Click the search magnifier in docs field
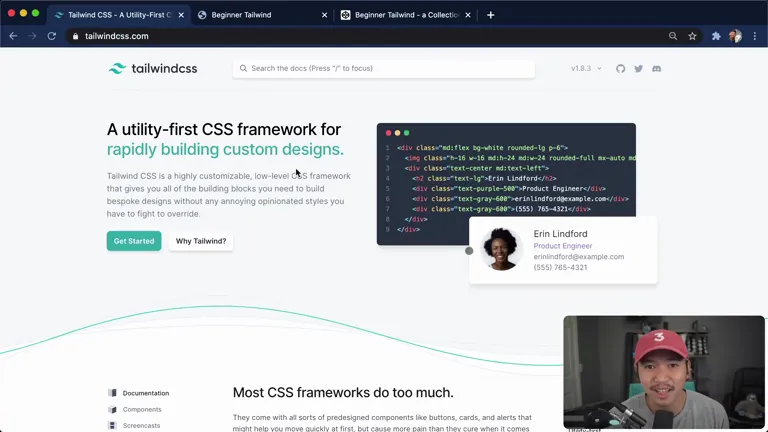This screenshot has width=768, height=432. click(x=243, y=69)
